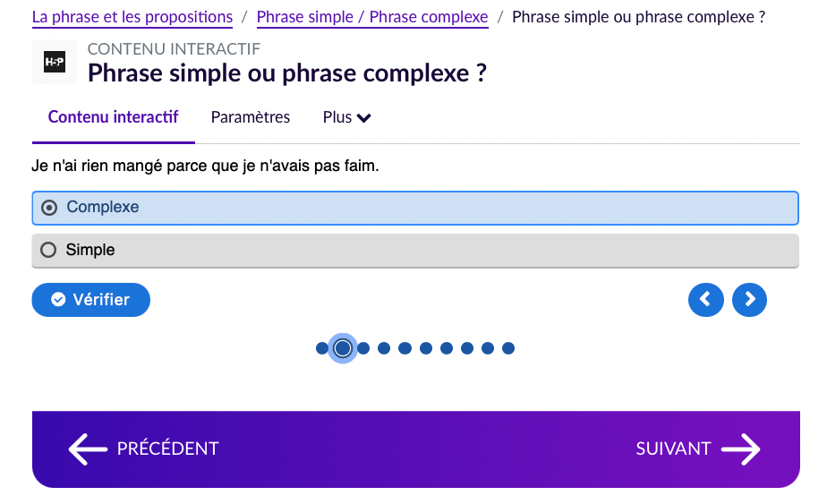The width and height of the screenshot is (827, 504).
Task: Click the right arrow beside SUIVANT
Action: [741, 449]
